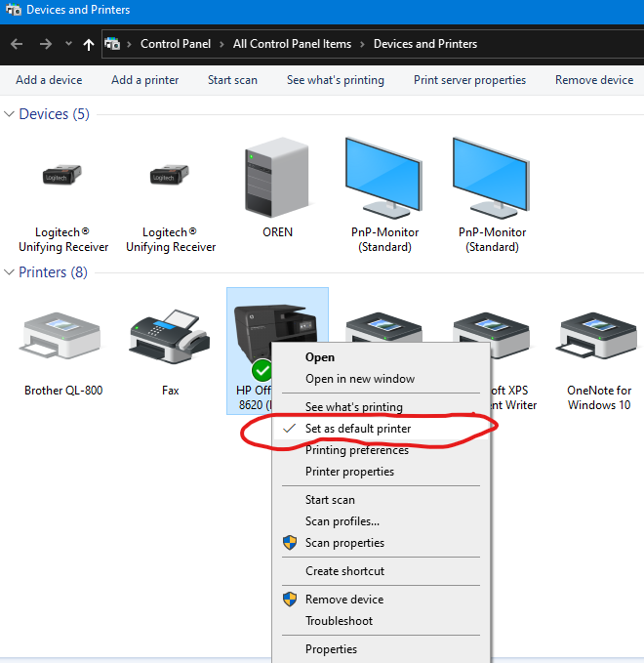Go forward with the right arrow button
This screenshot has height=663, width=644.
[x=46, y=44]
